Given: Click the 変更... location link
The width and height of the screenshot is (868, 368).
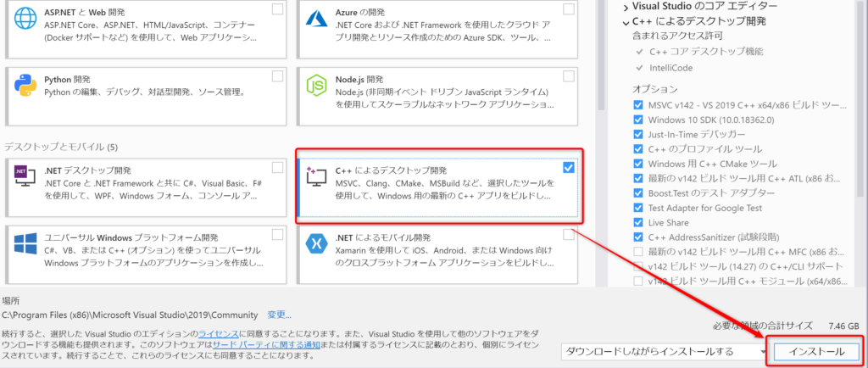Looking at the screenshot, I should click(x=279, y=315).
